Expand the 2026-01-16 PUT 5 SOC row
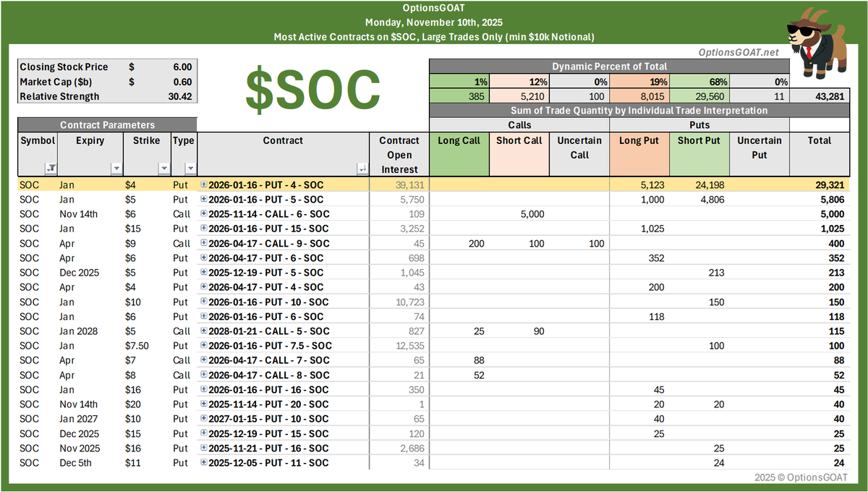The height and width of the screenshot is (492, 868). pos(204,200)
